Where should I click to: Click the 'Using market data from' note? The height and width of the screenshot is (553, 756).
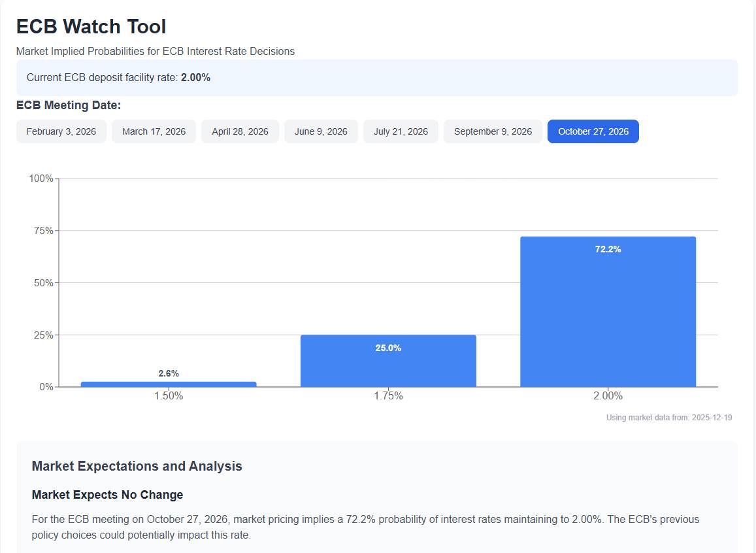tap(668, 418)
